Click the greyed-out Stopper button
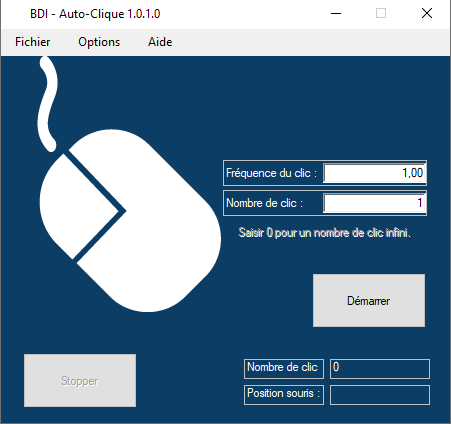Viewport: 451px width, 424px height. pyautogui.click(x=80, y=381)
